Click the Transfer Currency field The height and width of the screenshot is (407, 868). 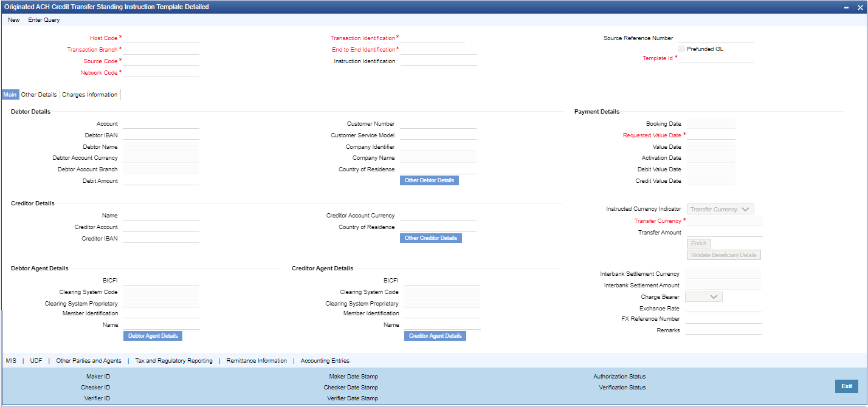click(725, 221)
